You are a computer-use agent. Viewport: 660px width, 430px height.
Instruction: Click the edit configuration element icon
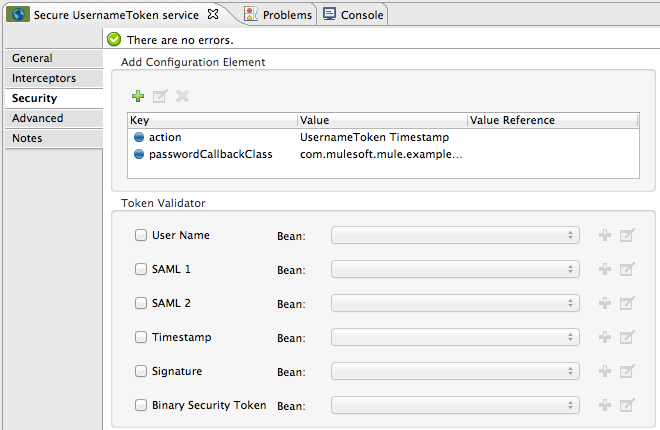point(160,96)
